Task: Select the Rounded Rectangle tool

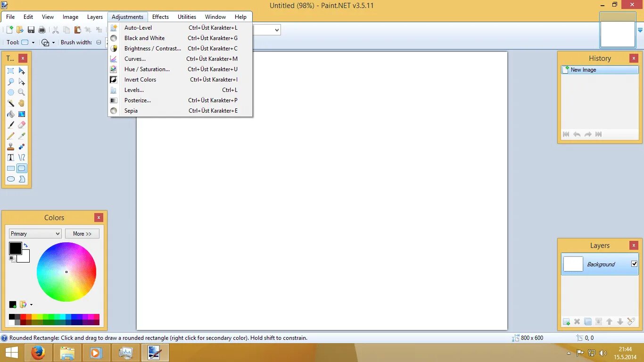Action: pyautogui.click(x=22, y=168)
